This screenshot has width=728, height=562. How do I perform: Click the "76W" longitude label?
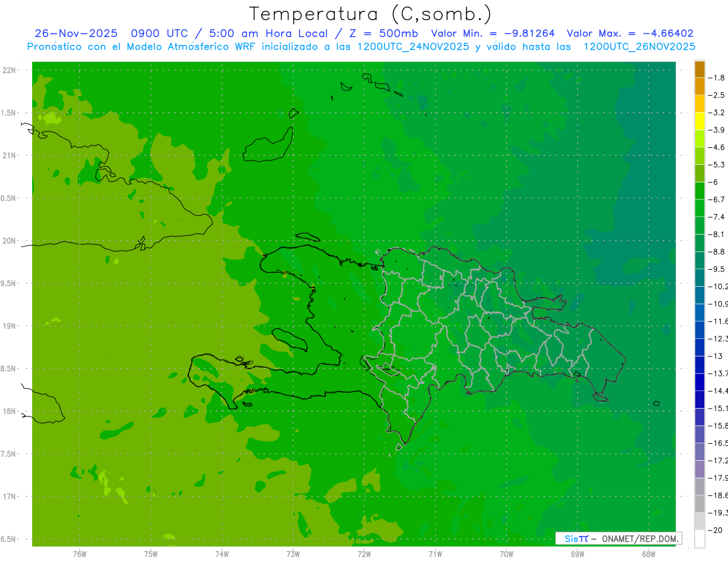pos(79,554)
